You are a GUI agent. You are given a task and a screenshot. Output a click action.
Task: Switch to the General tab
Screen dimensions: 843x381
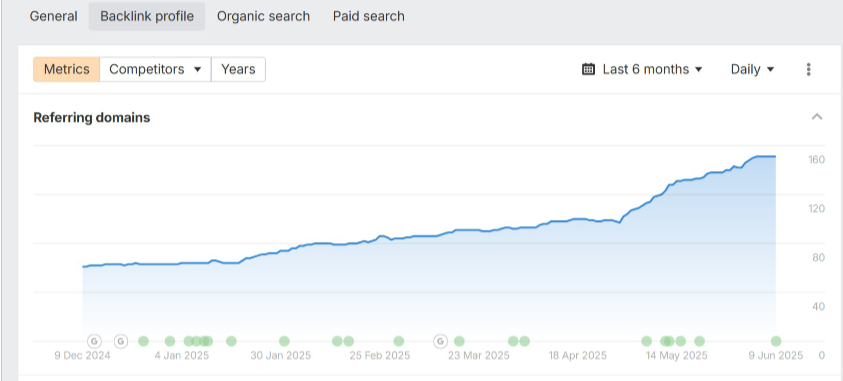tap(53, 16)
